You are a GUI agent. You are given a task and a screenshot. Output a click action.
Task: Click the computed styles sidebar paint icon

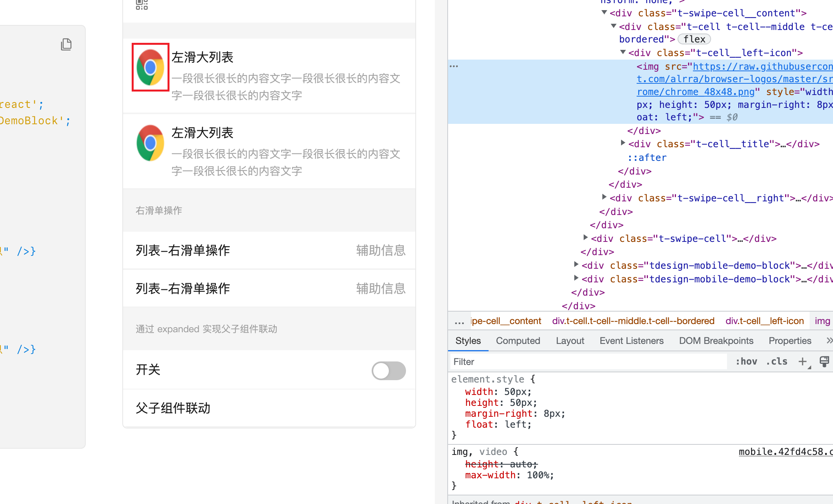(824, 362)
